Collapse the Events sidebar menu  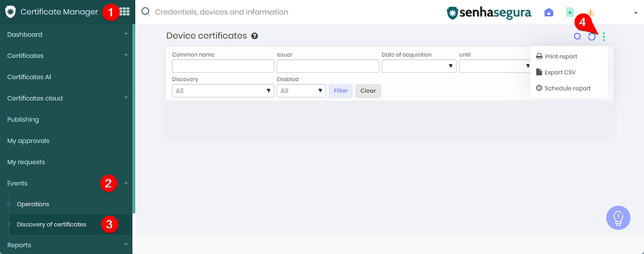[x=66, y=184]
